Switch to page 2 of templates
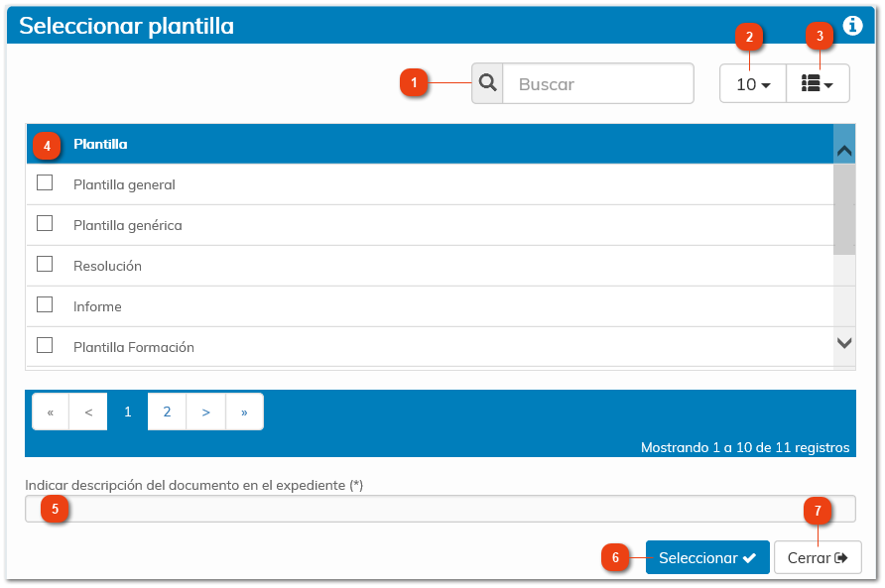 167,412
